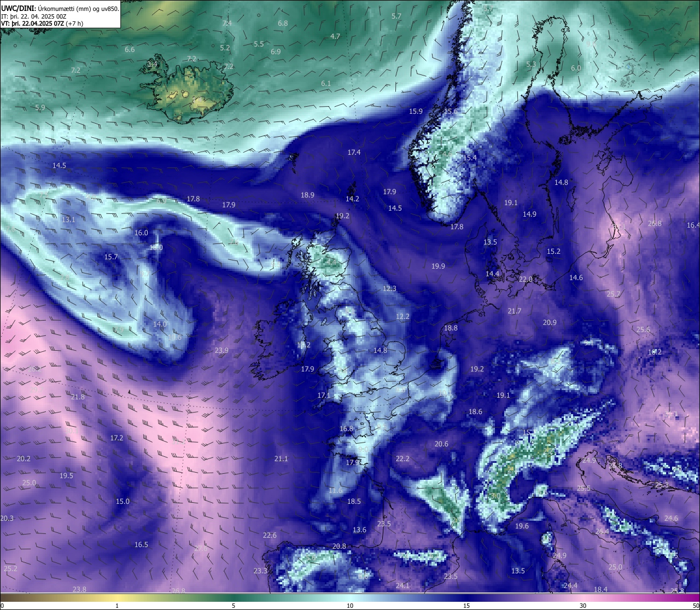Click the 12.2 value on the map

pos(402,317)
